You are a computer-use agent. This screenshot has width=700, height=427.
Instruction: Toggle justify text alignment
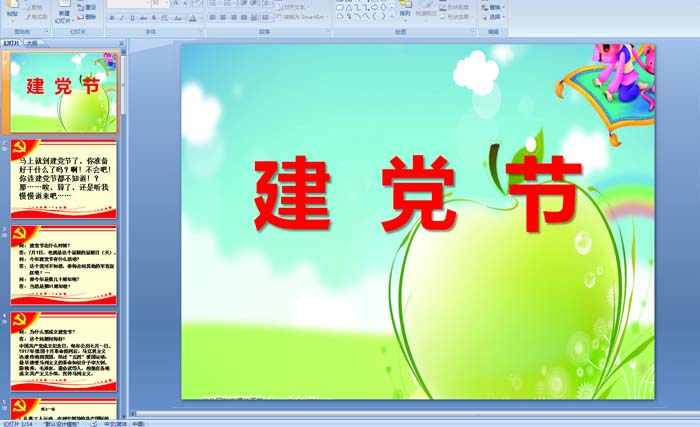244,17
